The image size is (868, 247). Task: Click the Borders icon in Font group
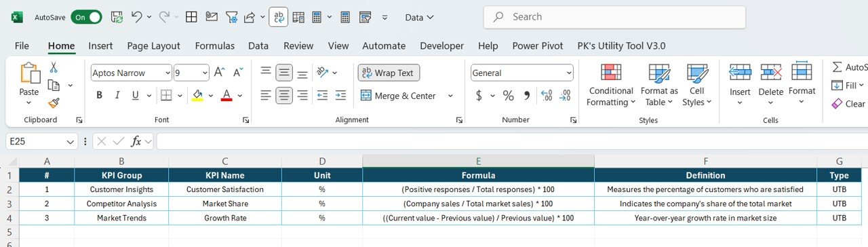click(166, 95)
